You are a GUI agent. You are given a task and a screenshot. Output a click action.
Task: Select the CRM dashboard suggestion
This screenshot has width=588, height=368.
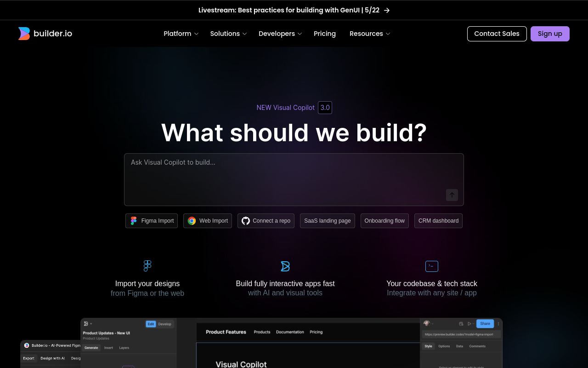click(x=438, y=221)
